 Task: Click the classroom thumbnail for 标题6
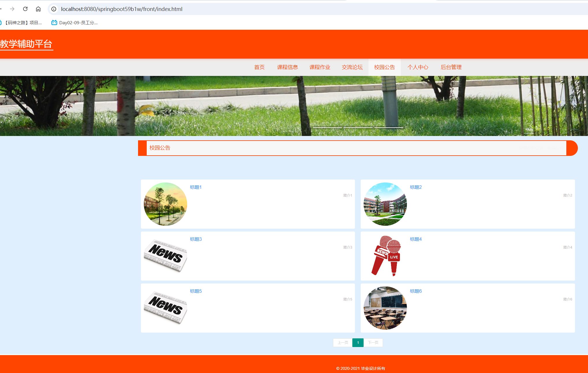pos(385,308)
